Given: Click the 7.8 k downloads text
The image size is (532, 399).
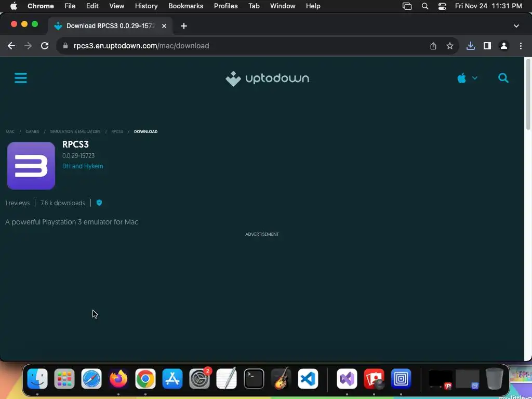Looking at the screenshot, I should [63, 203].
